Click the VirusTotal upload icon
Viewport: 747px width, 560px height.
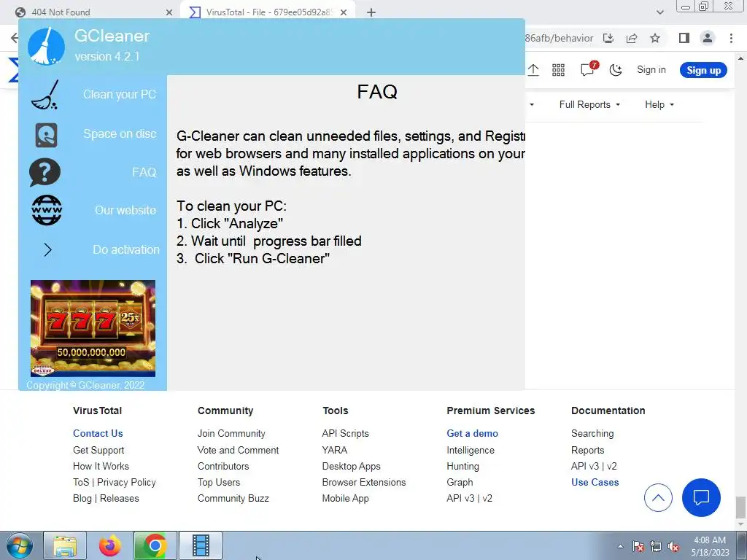pyautogui.click(x=533, y=70)
